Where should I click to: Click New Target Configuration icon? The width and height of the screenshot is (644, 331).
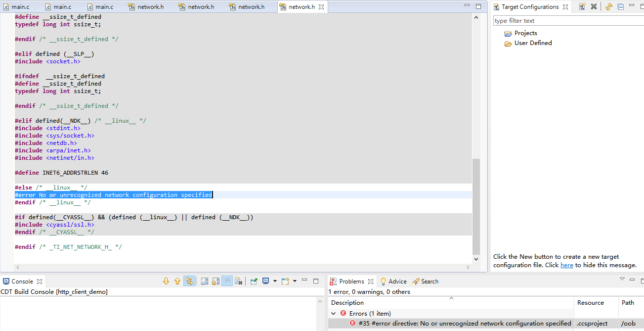tap(582, 7)
